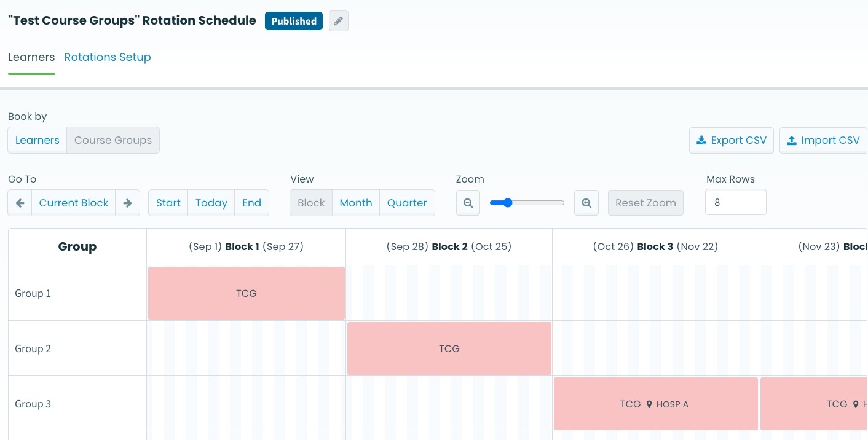
Task: Select the Block view option
Action: coord(311,203)
